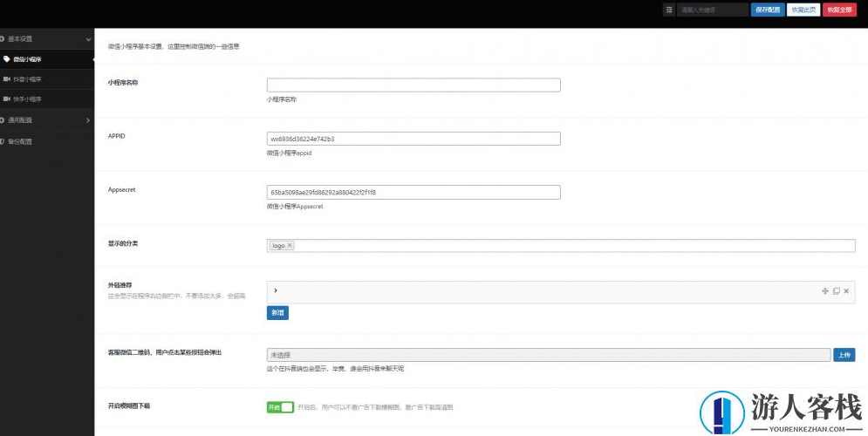Remove the 外链推荐 item with its X icon
The image size is (868, 436).
[846, 290]
